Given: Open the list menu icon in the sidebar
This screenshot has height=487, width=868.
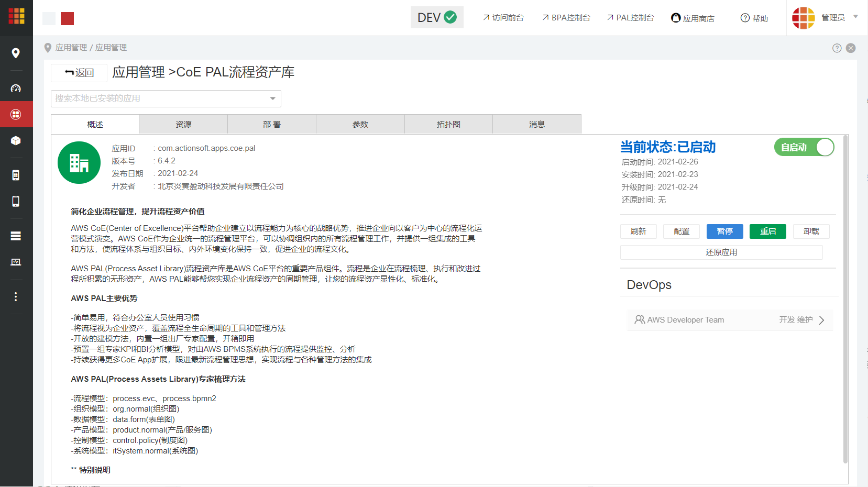Looking at the screenshot, I should 16,236.
